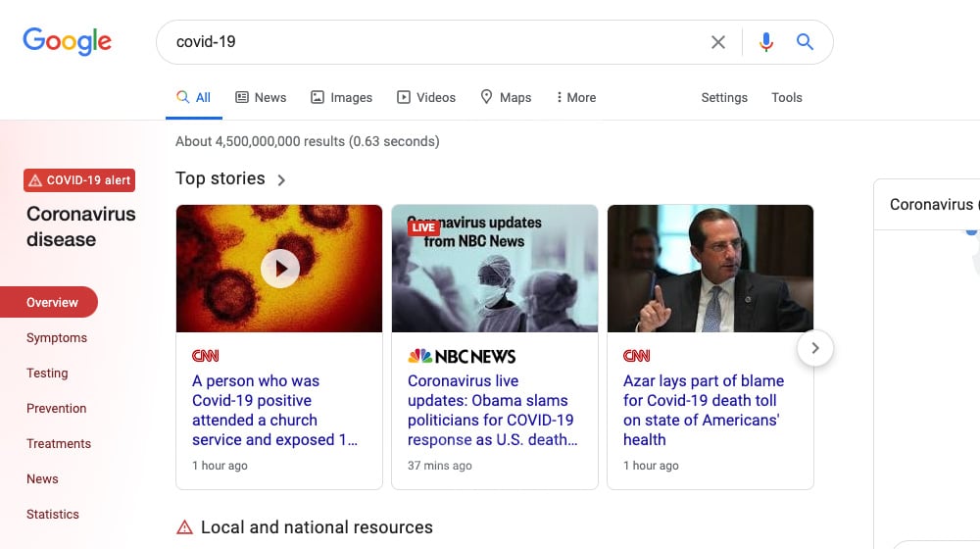
Task: Expand Top stories with the chevron arrow
Action: pyautogui.click(x=281, y=180)
